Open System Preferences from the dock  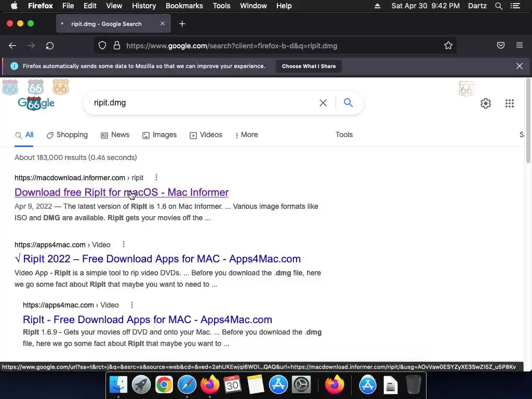pos(301,385)
